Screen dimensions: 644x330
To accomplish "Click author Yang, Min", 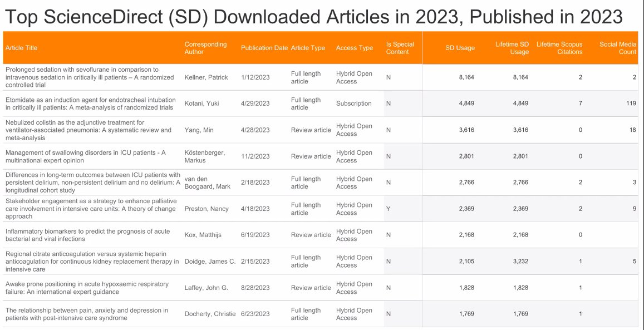I will coord(199,130).
